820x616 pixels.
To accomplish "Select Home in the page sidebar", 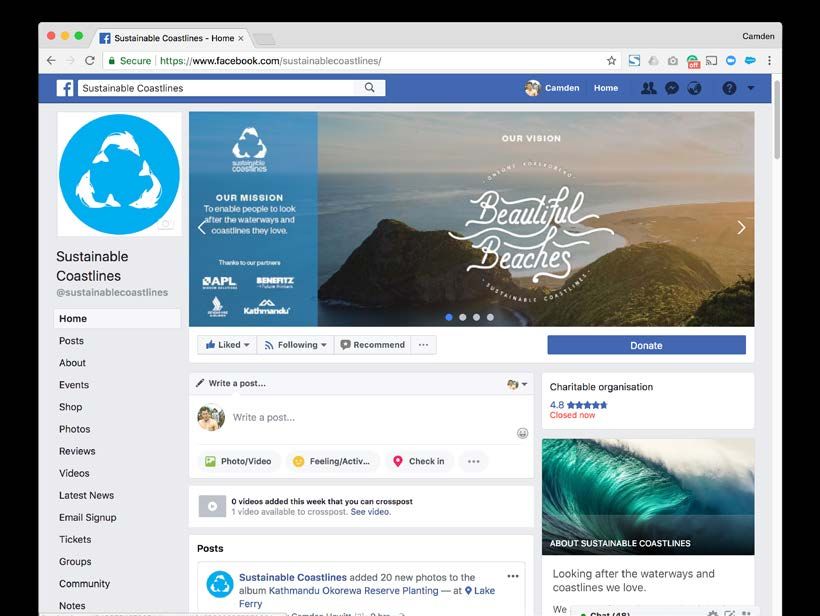I will 117,318.
